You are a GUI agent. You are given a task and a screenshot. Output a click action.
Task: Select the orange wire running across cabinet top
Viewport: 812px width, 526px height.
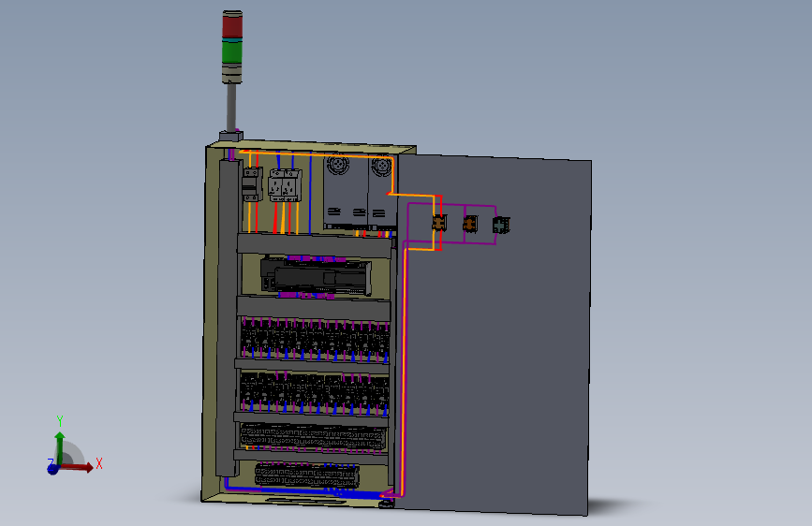(x=316, y=154)
